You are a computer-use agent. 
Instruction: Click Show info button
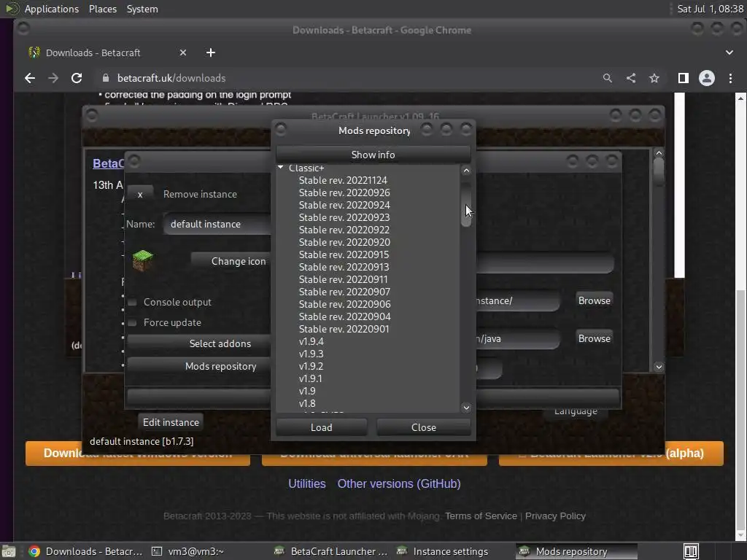click(373, 155)
